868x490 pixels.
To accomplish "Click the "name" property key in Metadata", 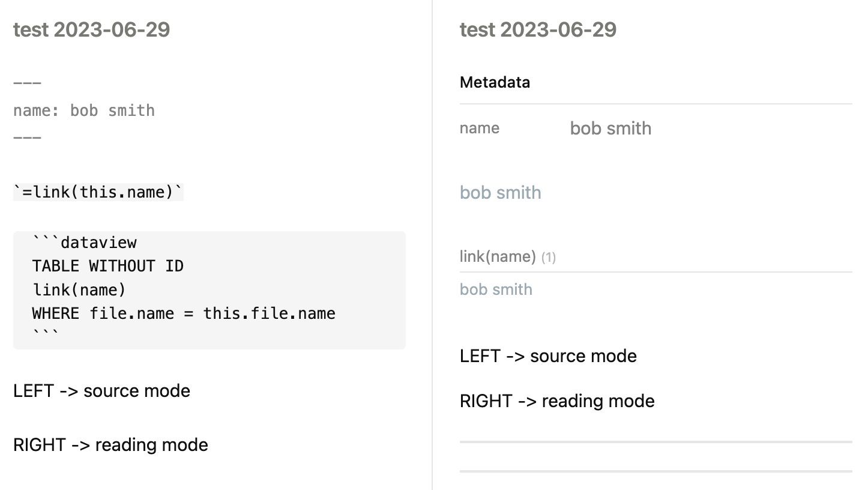I will [x=479, y=128].
